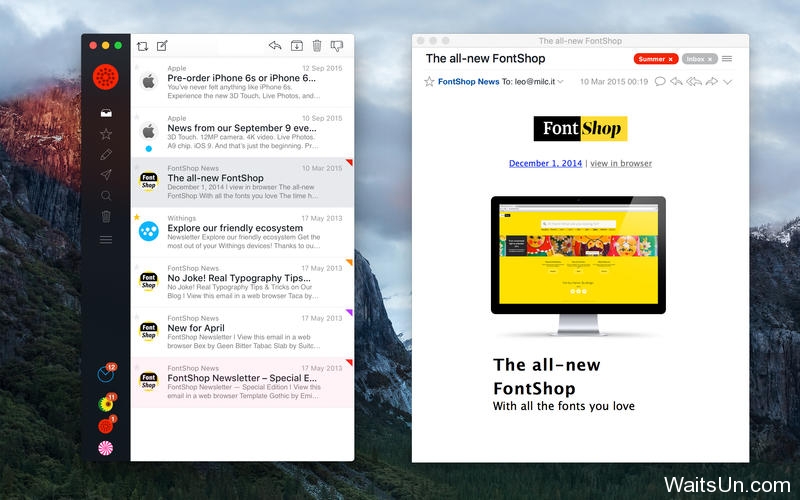Click red flag on FontShop Newsletter Special

(x=349, y=362)
